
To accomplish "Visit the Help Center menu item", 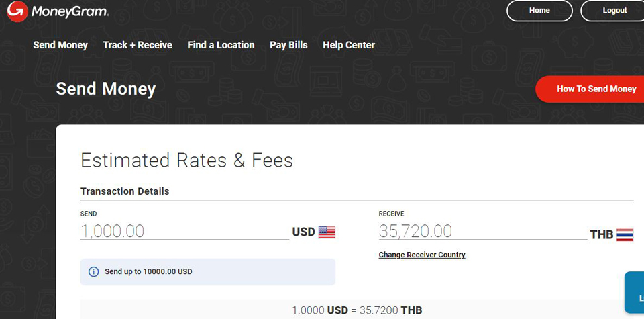I will coord(349,45).
